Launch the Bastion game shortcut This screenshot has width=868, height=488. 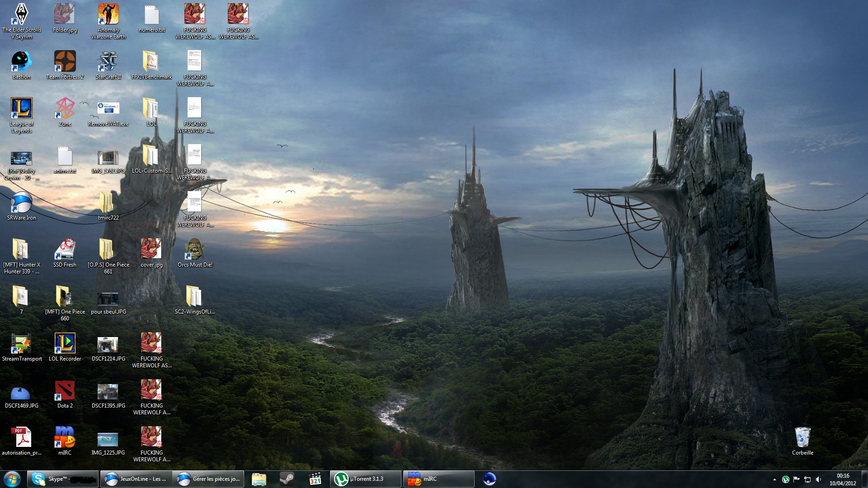point(21,65)
